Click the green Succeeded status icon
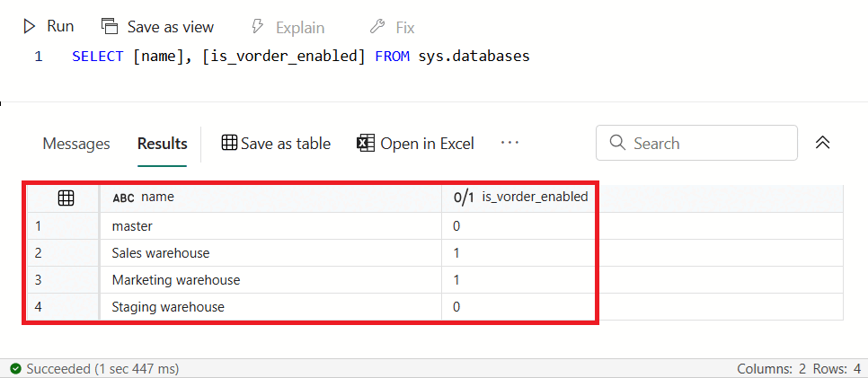The image size is (868, 378). coord(15,368)
